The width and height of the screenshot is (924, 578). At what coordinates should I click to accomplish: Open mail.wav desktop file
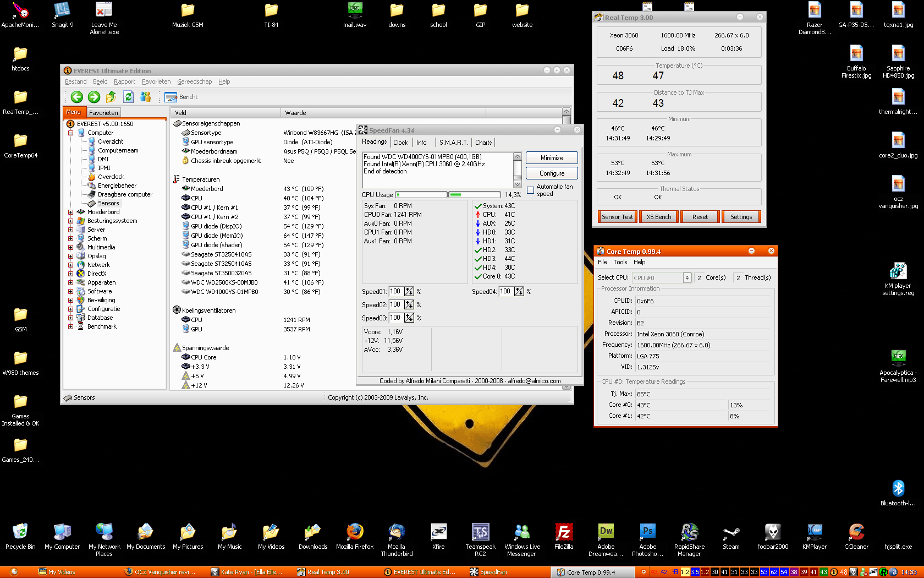point(355,15)
